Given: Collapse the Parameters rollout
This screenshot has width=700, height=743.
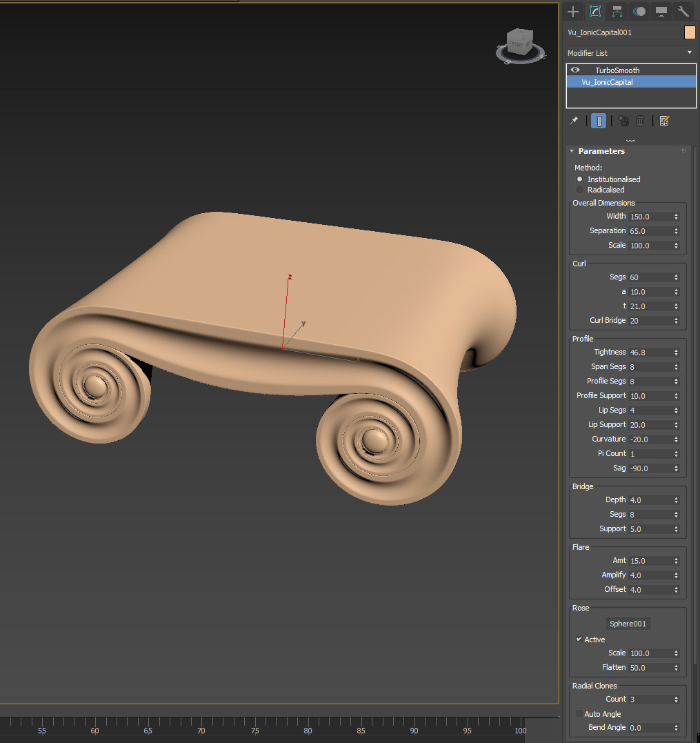Looking at the screenshot, I should pyautogui.click(x=572, y=151).
